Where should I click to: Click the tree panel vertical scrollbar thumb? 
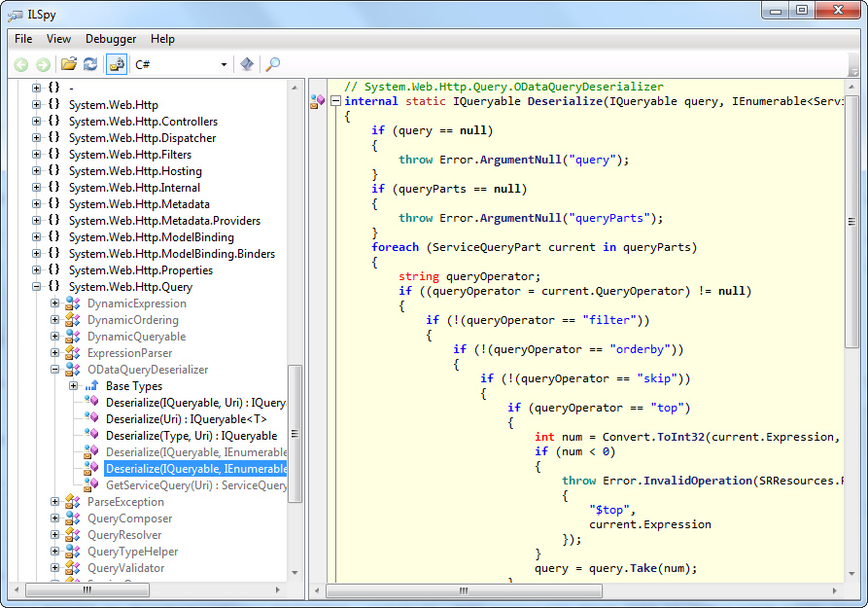[x=295, y=434]
